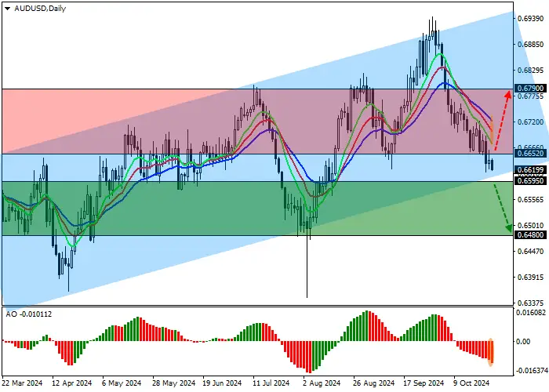Click the 0.64470 price scale value
Screen dimensions: 549x392
[x=530, y=251]
